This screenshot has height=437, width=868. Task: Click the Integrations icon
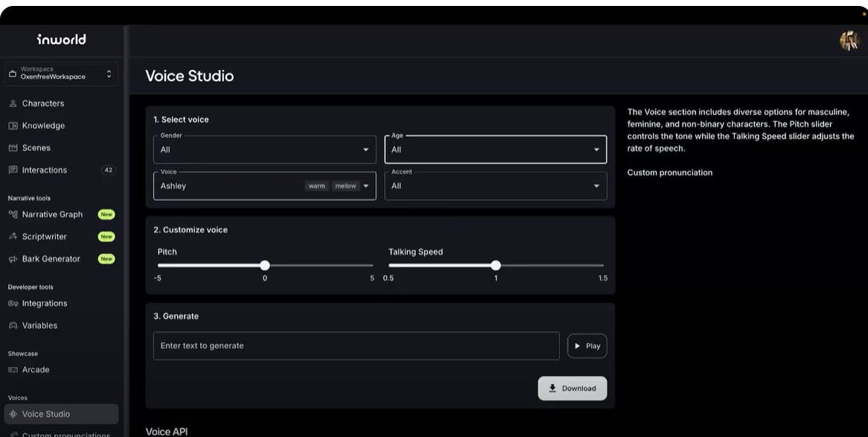(13, 304)
